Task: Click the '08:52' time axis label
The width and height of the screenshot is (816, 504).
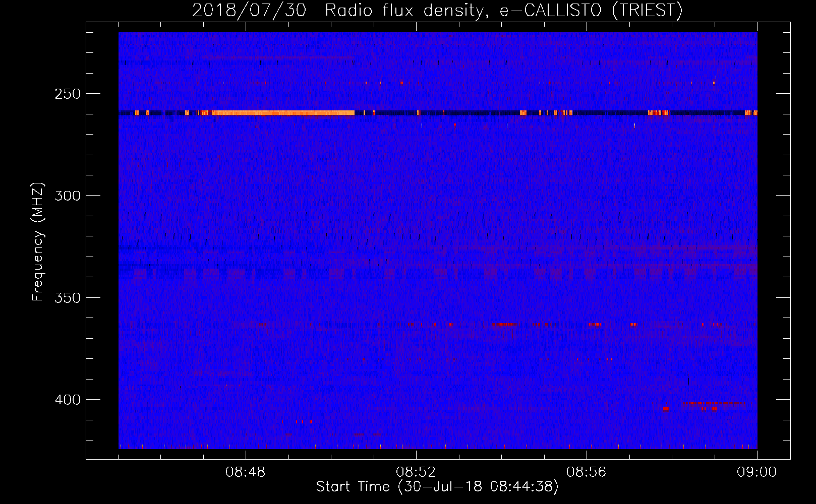Action: pyautogui.click(x=416, y=472)
